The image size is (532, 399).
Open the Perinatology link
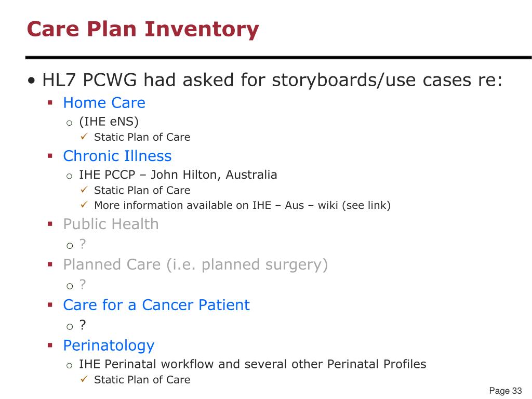click(109, 345)
